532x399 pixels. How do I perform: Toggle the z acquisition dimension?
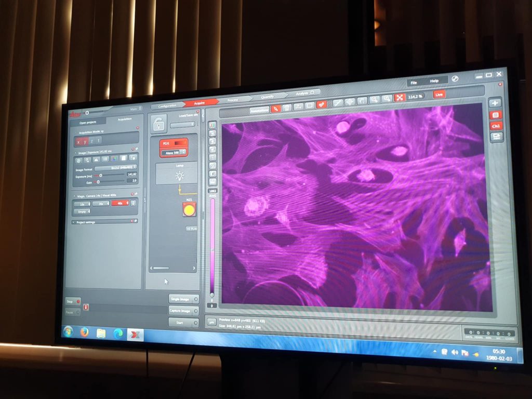pyautogui.click(x=91, y=141)
